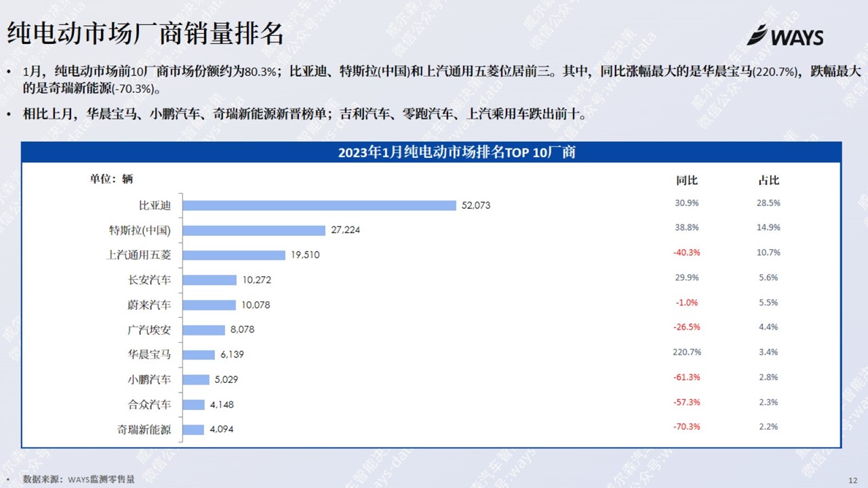868x488 pixels.
Task: Click the 占比 value 2.2%
Action: coord(769,427)
